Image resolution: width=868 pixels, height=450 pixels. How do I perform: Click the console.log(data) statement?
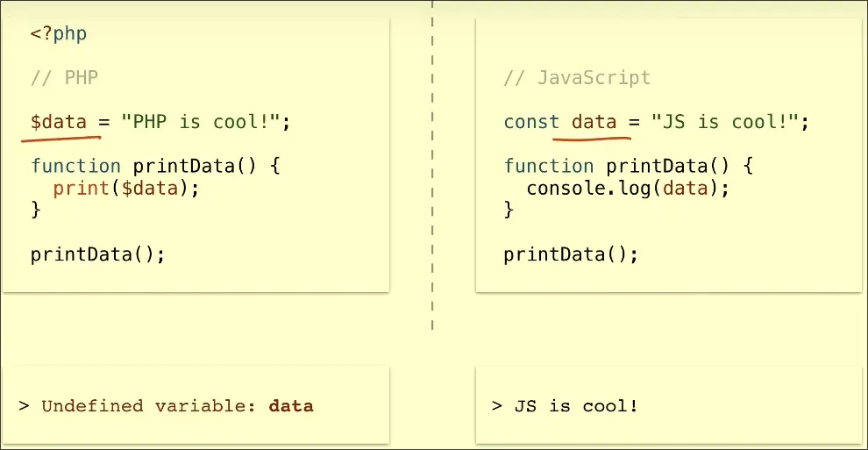coord(628,188)
